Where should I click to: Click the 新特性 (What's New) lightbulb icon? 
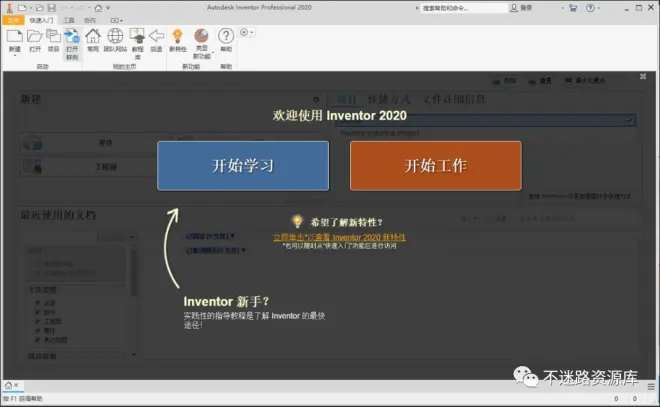(x=178, y=36)
